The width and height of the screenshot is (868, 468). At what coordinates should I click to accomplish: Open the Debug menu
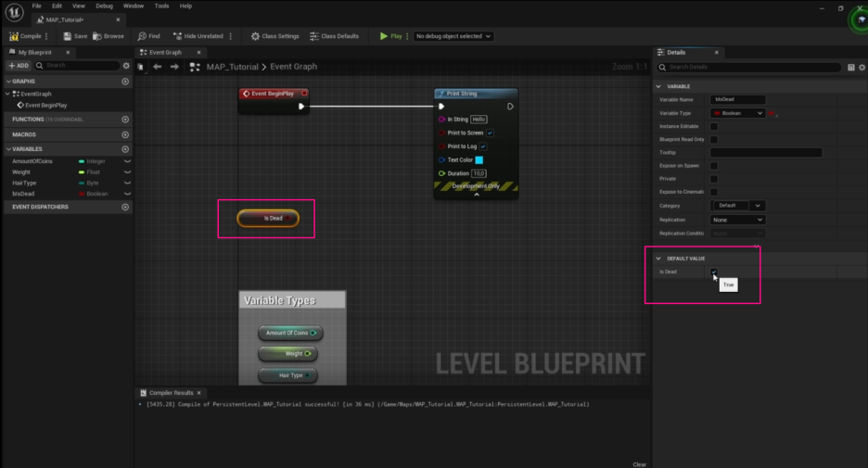pyautogui.click(x=104, y=6)
